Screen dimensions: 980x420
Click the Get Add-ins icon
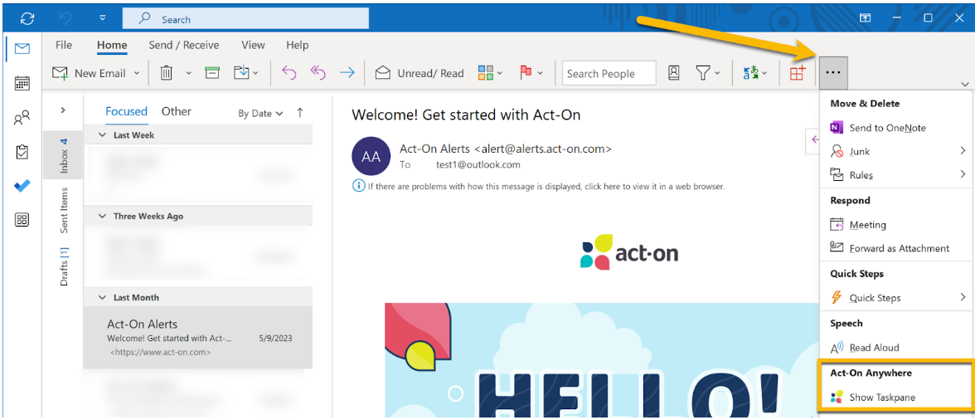click(797, 73)
